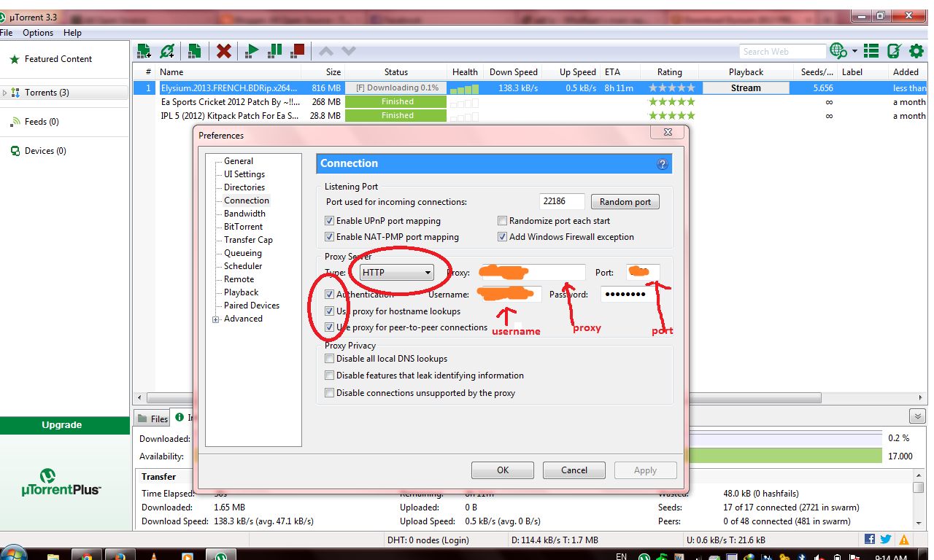
Task: Click the Featured Content star icon
Action: pyautogui.click(x=14, y=59)
